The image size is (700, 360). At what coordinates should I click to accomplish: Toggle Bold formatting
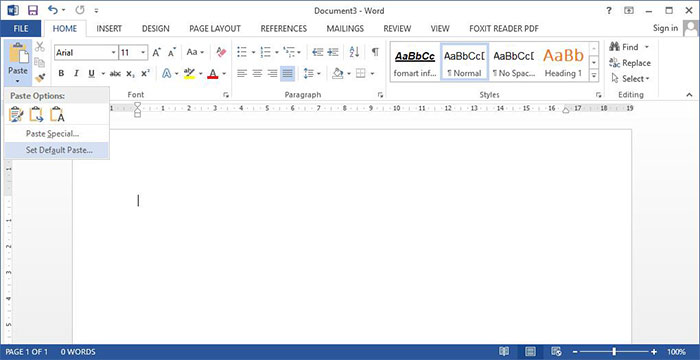(x=62, y=74)
